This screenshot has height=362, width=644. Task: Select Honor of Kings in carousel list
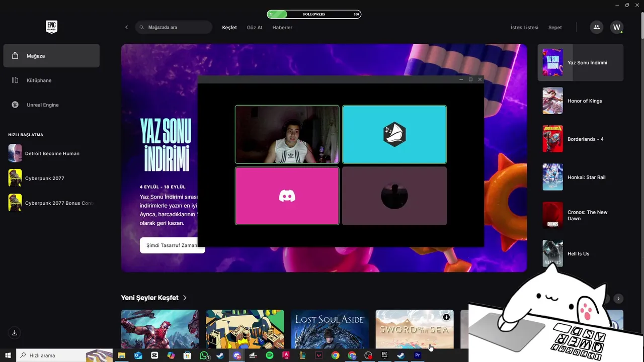click(x=581, y=101)
